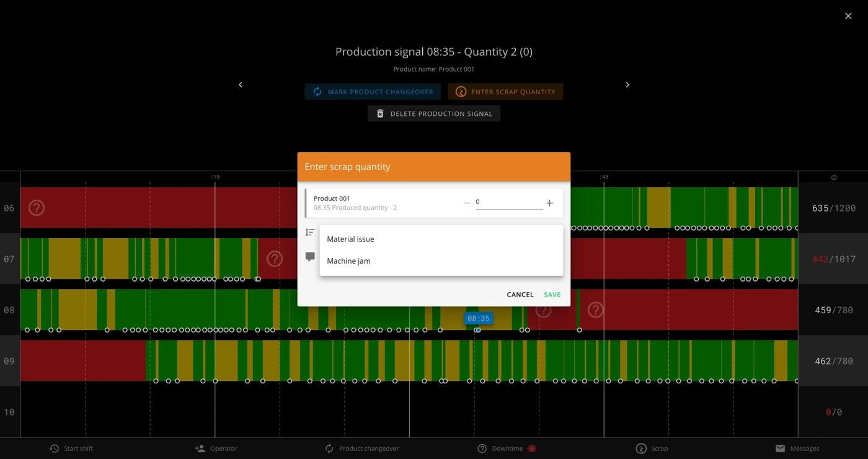The image size is (868, 459).
Task: Decrease scrap quantity with minus icon
Action: pos(467,203)
